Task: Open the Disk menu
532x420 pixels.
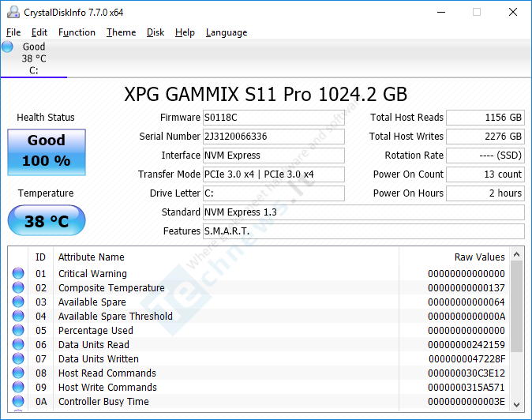Action: point(155,32)
